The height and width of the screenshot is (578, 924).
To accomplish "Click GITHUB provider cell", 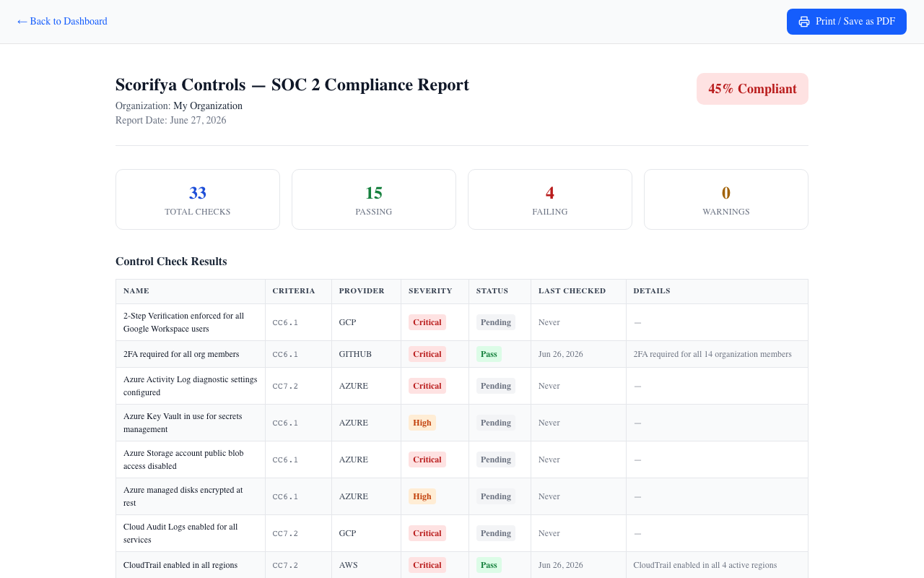I will 355,354.
